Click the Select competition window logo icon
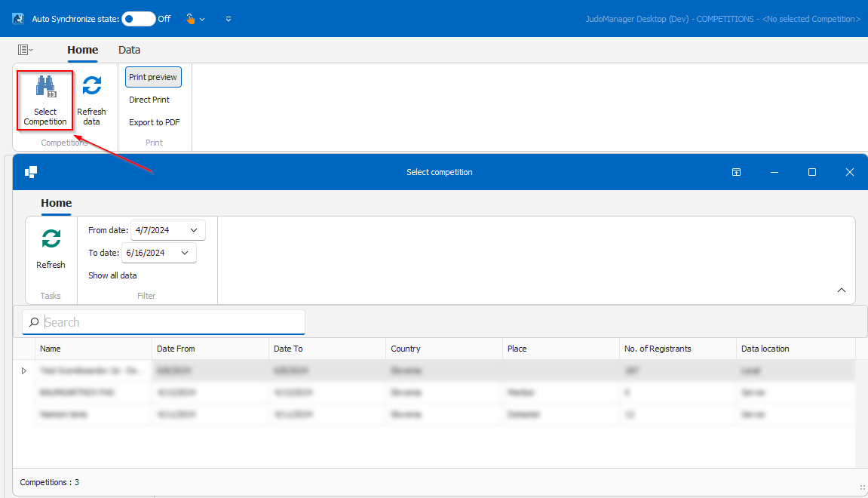868x498 pixels. [x=31, y=172]
